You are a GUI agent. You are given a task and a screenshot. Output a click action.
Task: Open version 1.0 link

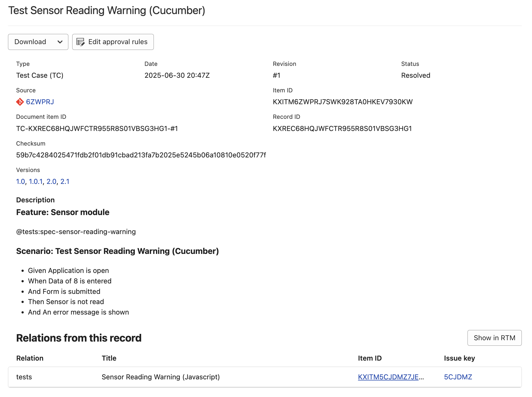click(21, 182)
